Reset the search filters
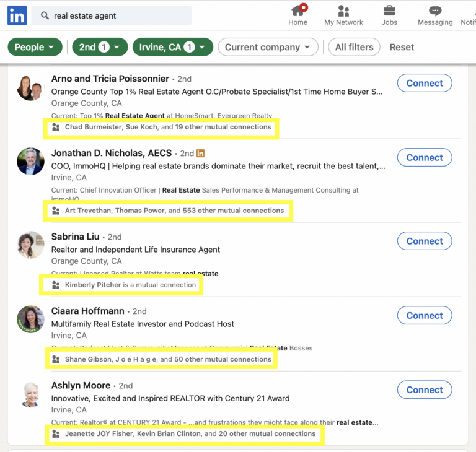476x452 pixels. 402,47
